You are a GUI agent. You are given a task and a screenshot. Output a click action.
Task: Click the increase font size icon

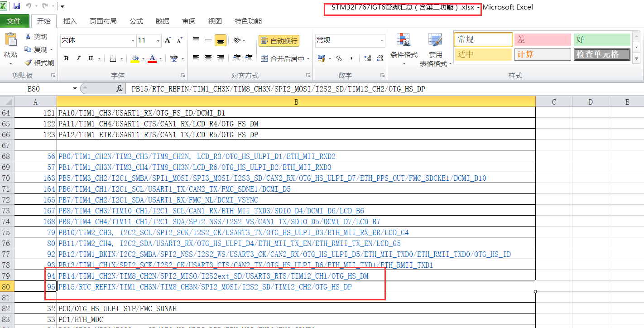point(168,40)
